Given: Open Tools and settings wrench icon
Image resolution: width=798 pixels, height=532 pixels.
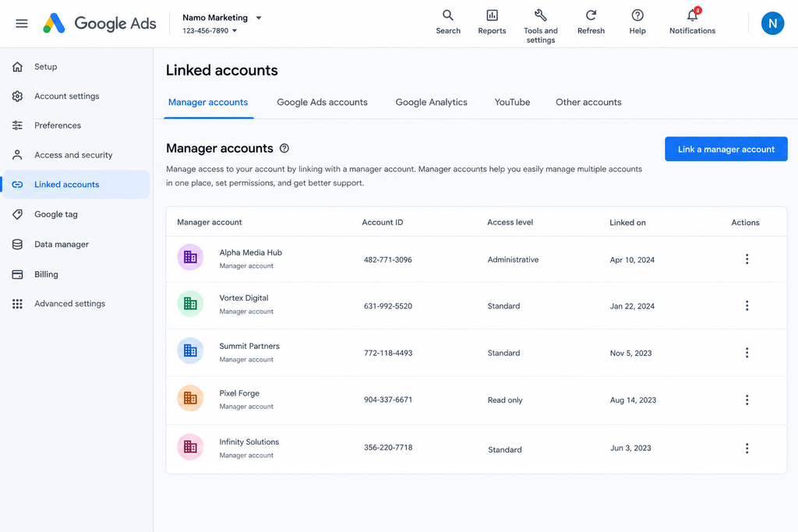Looking at the screenshot, I should point(541,16).
